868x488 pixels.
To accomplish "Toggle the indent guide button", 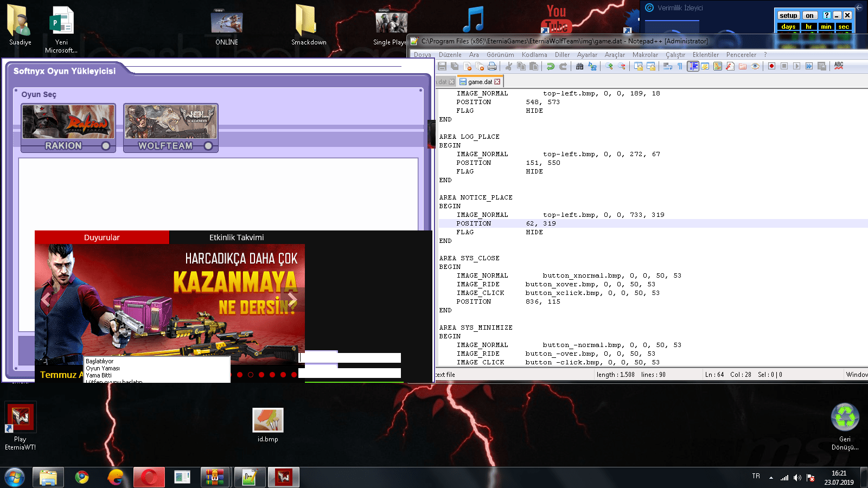I will click(693, 66).
